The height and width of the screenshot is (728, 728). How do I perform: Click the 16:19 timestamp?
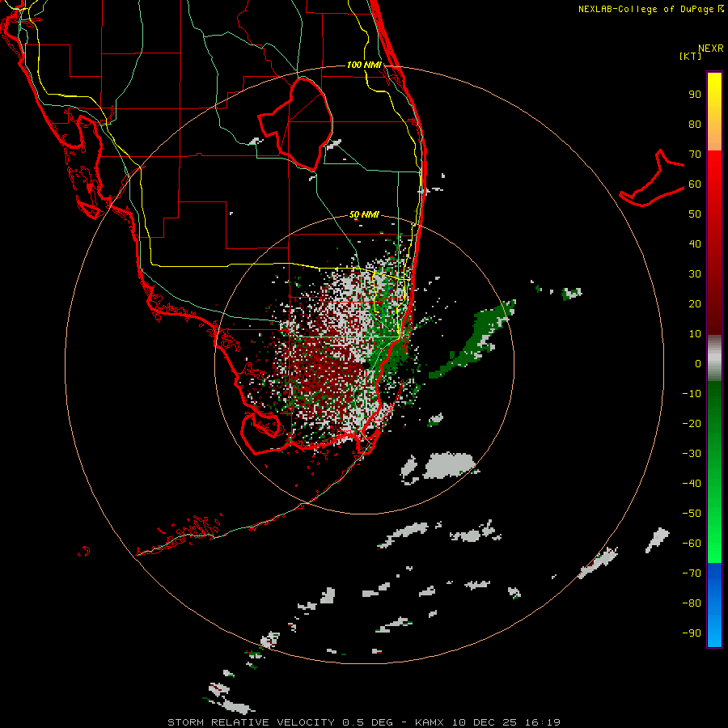coord(542,722)
